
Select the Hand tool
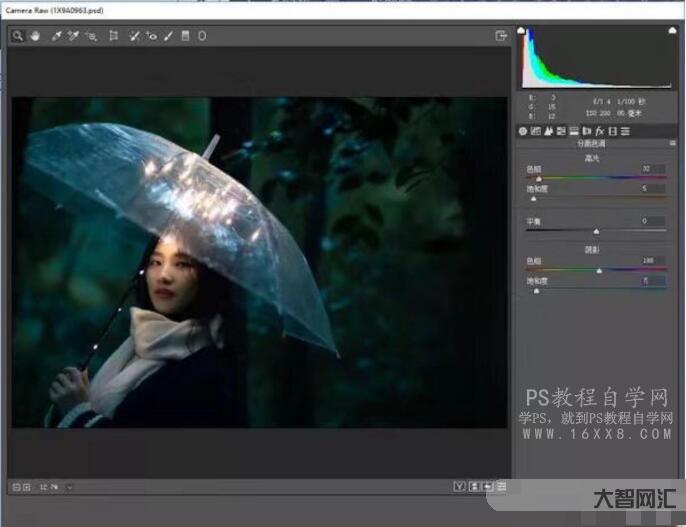[x=35, y=36]
